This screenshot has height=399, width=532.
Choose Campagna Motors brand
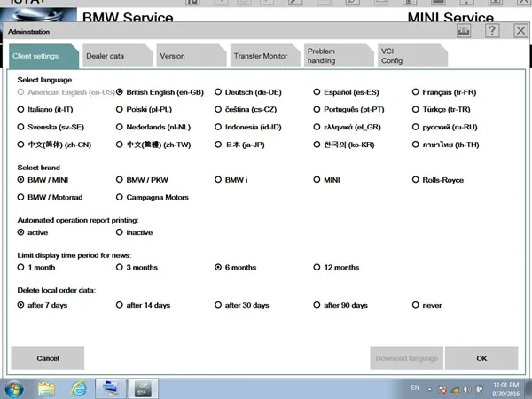(152, 197)
